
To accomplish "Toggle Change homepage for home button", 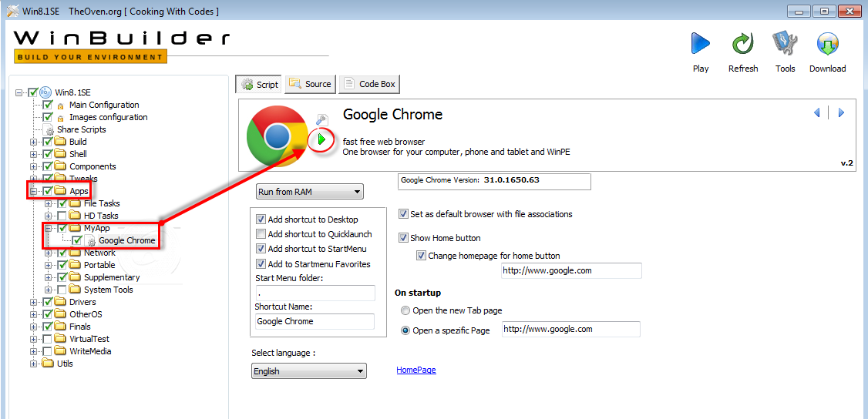I will 422,256.
